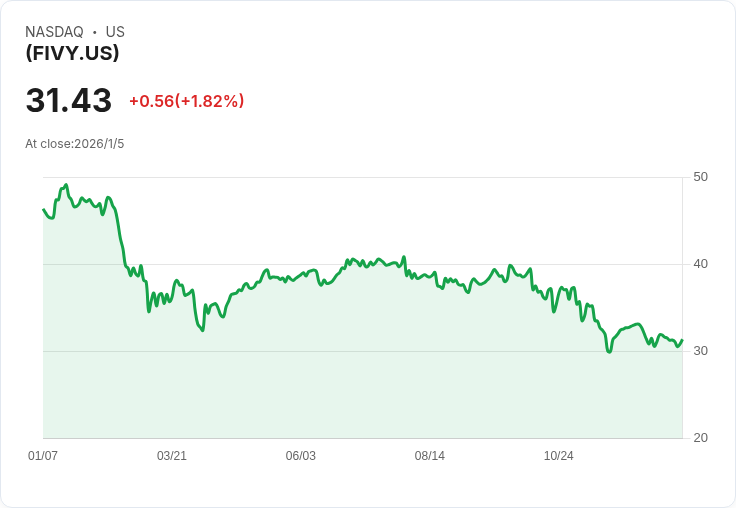This screenshot has width=736, height=508.
Task: Select the (FIVY.US) ticker symbol
Action: [x=72, y=53]
